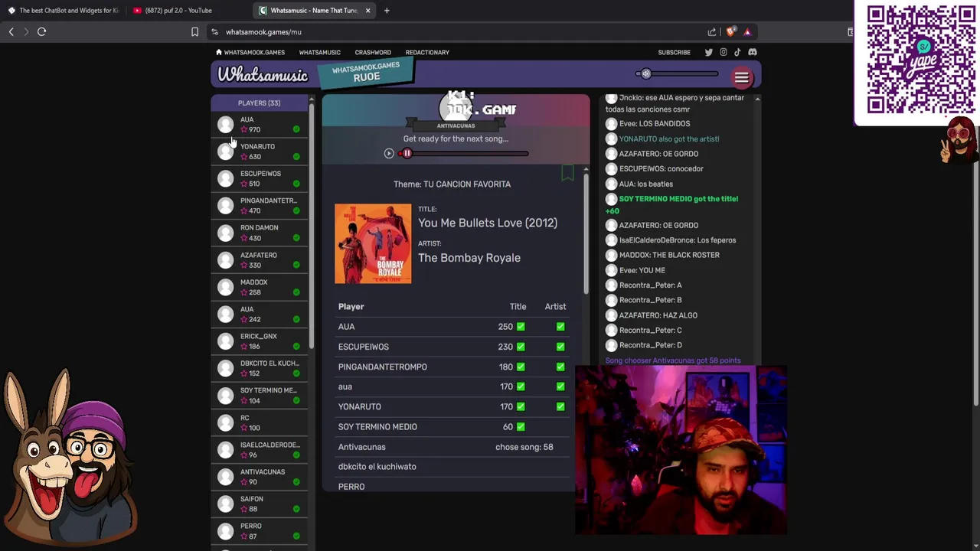This screenshot has height=551, width=980.
Task: Click the SUBSCRIBE link
Action: pyautogui.click(x=674, y=52)
